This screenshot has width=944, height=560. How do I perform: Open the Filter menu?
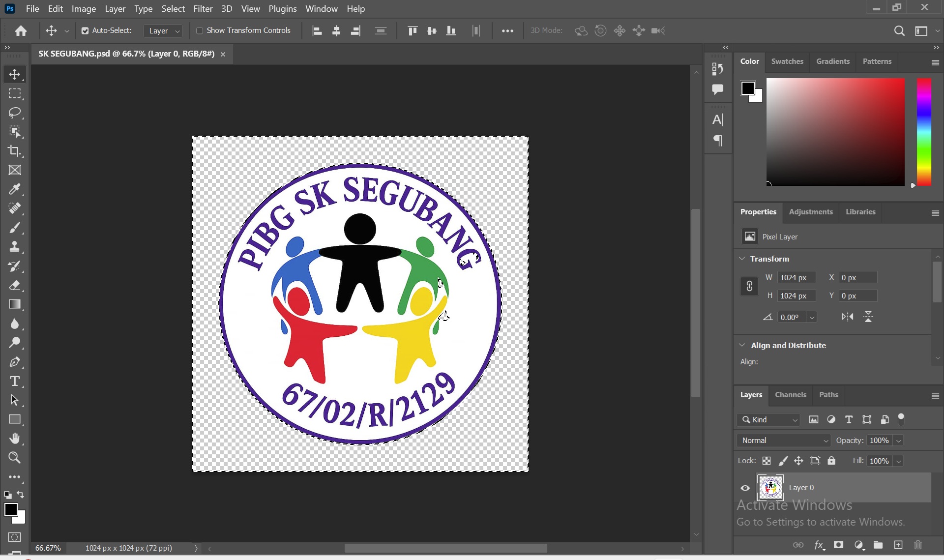click(x=203, y=9)
